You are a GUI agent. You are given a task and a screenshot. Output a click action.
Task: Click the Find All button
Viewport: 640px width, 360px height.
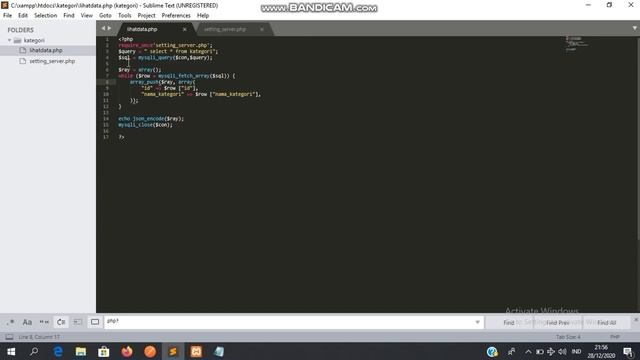click(607, 322)
